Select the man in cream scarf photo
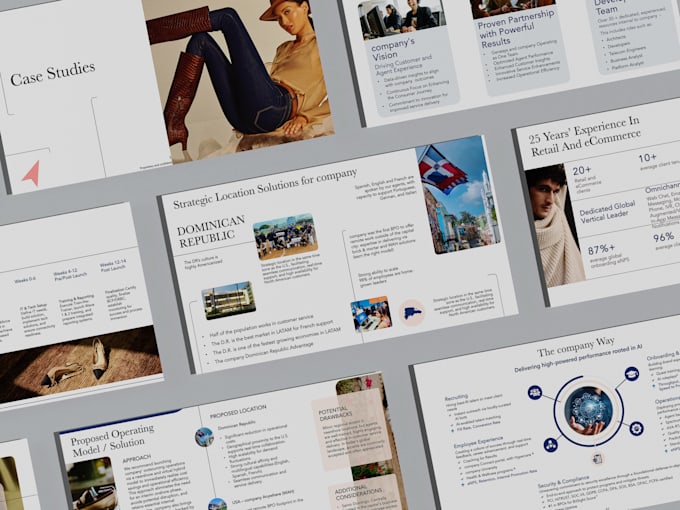The image size is (680, 510). 553,226
